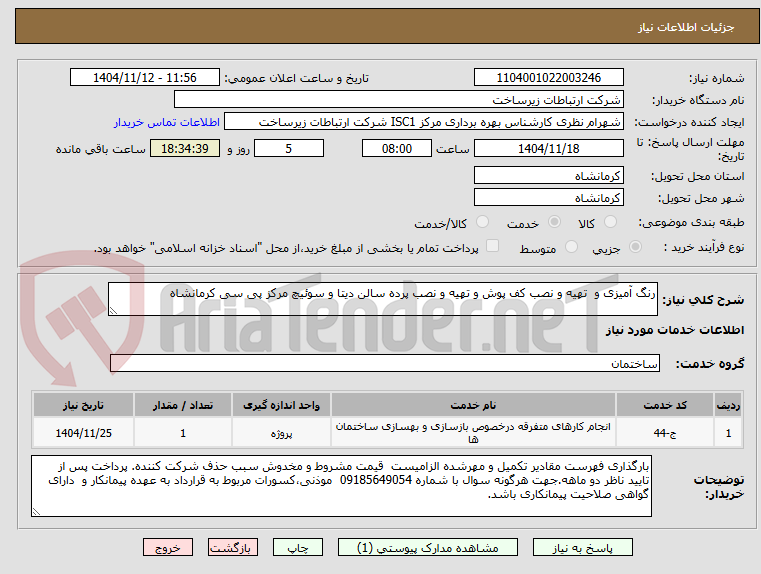Viewport: 761px width, 574px height.
Task: Click the general description text area
Action: tap(382, 299)
